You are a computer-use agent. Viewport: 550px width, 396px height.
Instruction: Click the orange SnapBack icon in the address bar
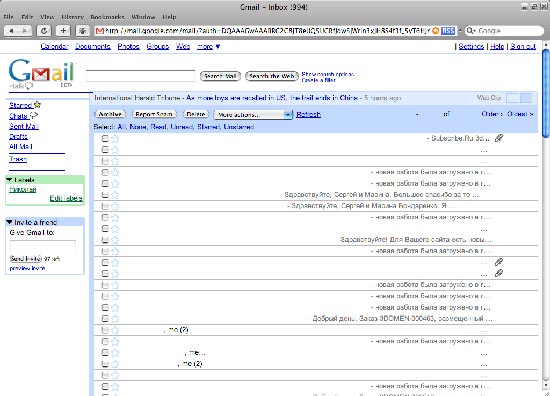pyautogui.click(x=436, y=31)
